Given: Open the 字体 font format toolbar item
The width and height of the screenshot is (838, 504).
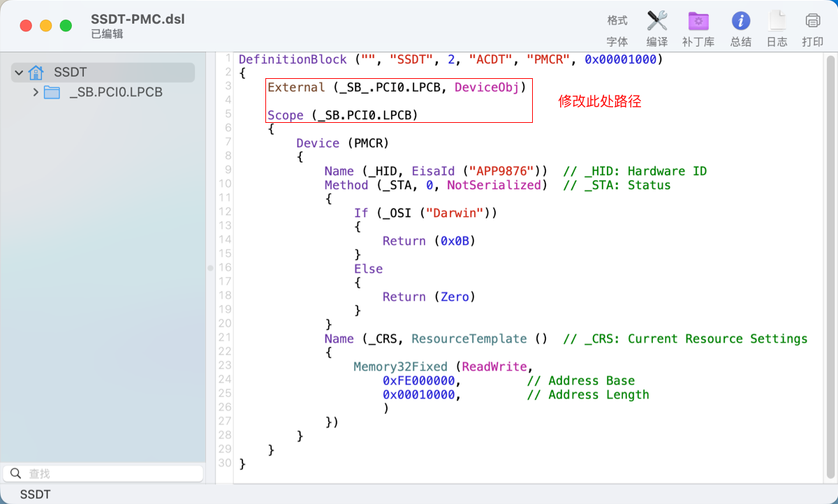Looking at the screenshot, I should point(617,29).
